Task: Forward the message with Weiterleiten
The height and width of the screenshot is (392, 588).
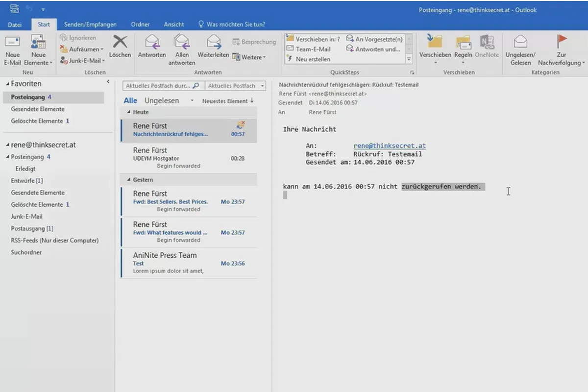Action: pos(213,48)
